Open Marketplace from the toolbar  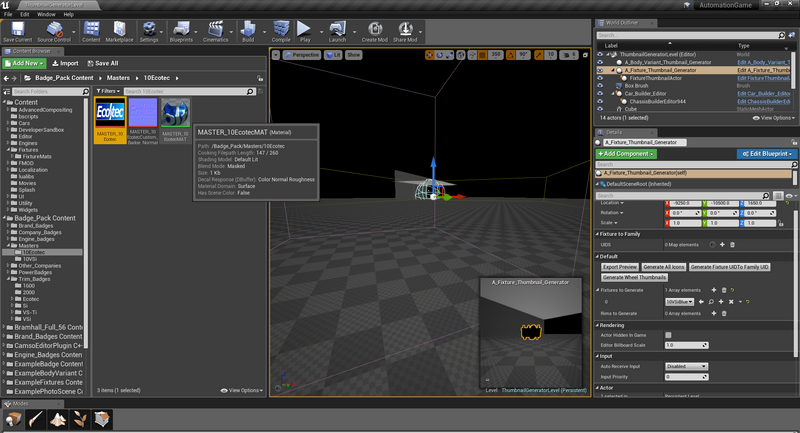coord(119,30)
